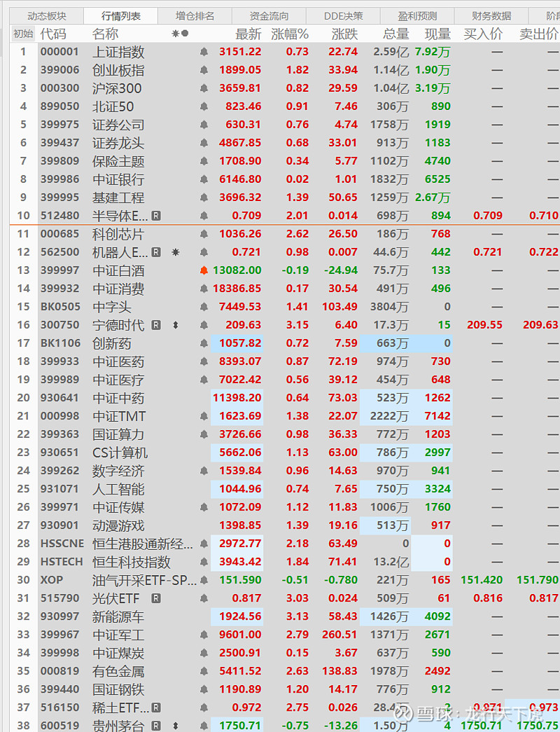This screenshot has width=560, height=732.
Task: Click alert bell for 中字头
Action: (x=204, y=307)
